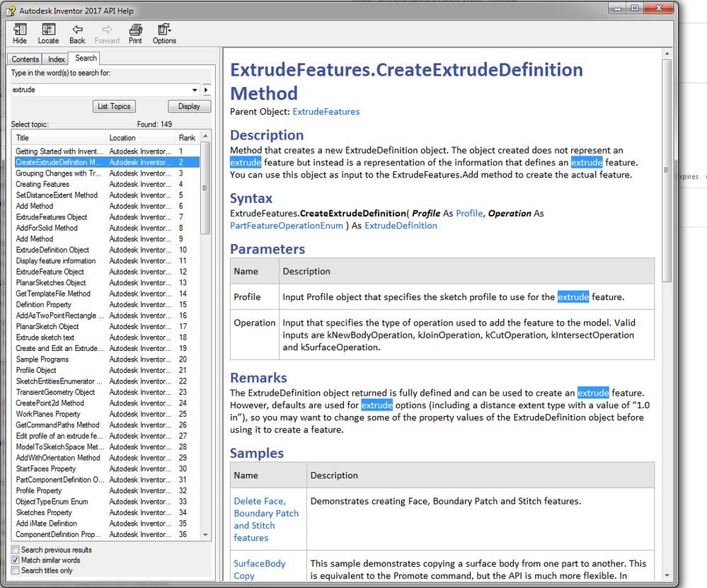Toggle Search previous results checkbox
The height and width of the screenshot is (588, 707).
pos(16,550)
